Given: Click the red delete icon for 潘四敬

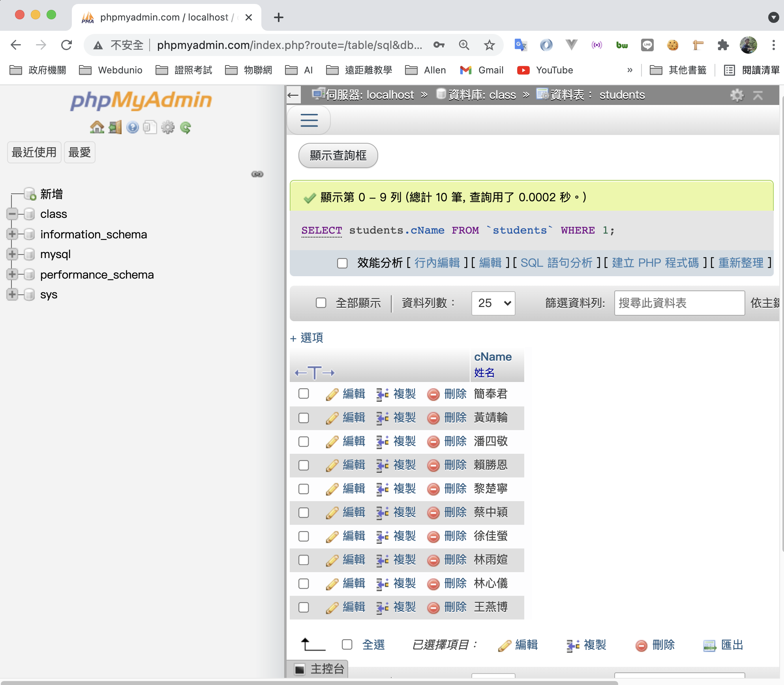Looking at the screenshot, I should (433, 442).
